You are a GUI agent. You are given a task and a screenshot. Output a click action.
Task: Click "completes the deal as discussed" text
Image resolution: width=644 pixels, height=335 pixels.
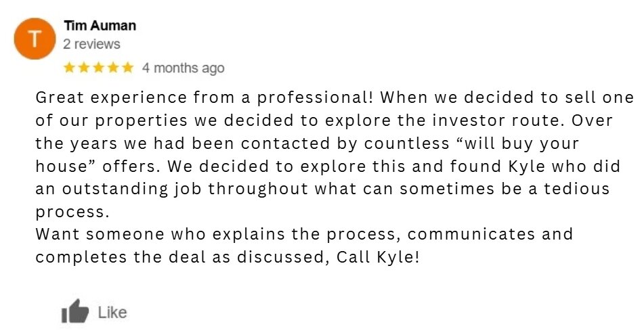click(x=184, y=257)
